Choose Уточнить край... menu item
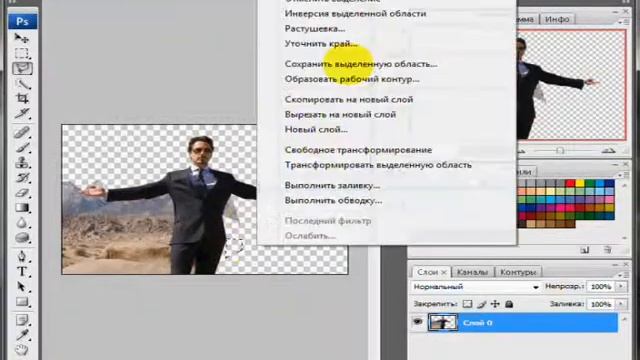Screen dimensions: 640x360 coord(321,44)
